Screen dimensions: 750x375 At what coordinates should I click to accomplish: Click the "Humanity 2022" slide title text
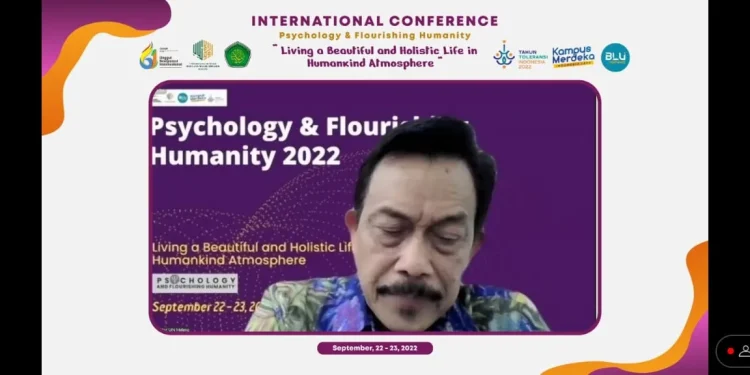click(246, 156)
